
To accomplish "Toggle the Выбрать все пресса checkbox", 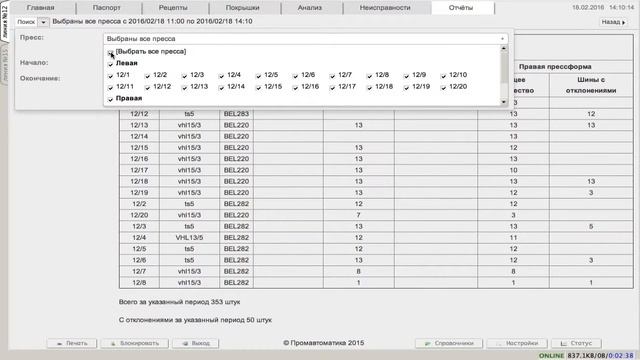I will 111,52.
